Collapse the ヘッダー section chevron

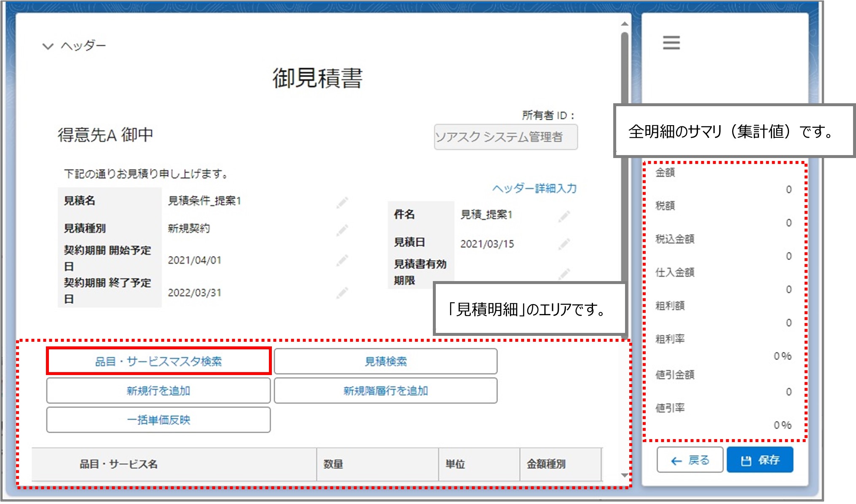(x=48, y=46)
